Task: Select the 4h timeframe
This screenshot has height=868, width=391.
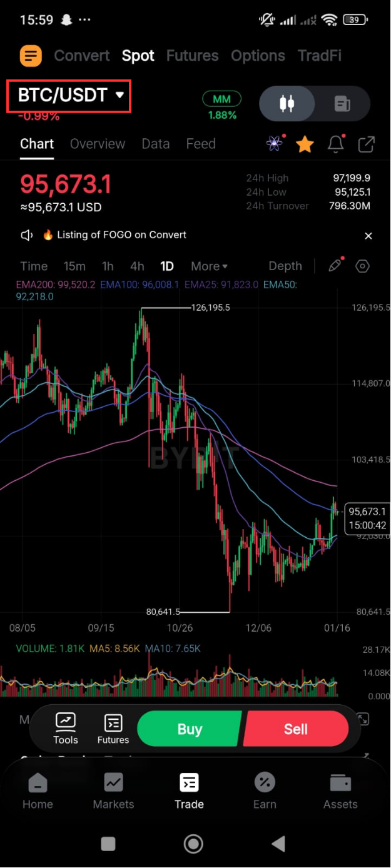Action: point(137,266)
